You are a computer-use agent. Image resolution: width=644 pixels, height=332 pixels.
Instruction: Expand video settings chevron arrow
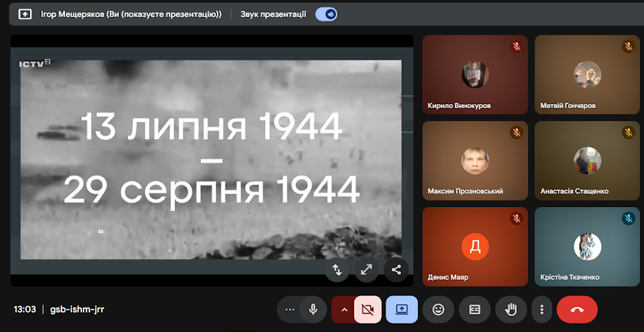pyautogui.click(x=344, y=309)
